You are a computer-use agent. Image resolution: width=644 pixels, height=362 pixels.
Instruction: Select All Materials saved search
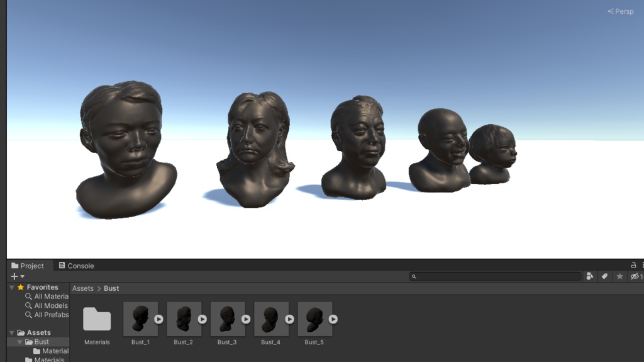tap(52, 296)
